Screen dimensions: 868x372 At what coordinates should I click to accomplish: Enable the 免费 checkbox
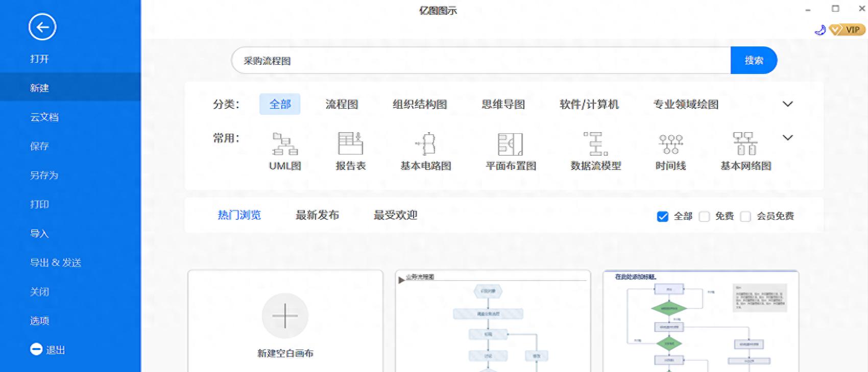tap(705, 216)
